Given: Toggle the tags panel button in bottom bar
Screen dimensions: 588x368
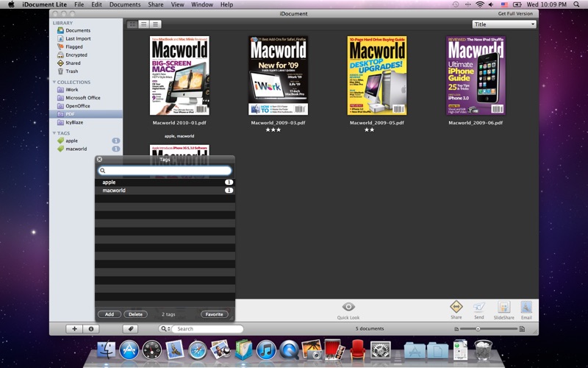Looking at the screenshot, I should click(x=131, y=329).
